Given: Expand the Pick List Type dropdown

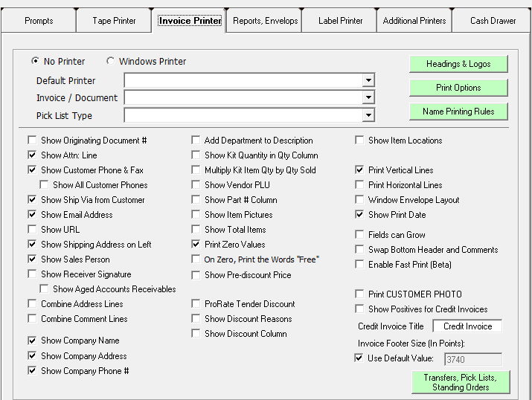Looking at the screenshot, I should pyautogui.click(x=368, y=115).
